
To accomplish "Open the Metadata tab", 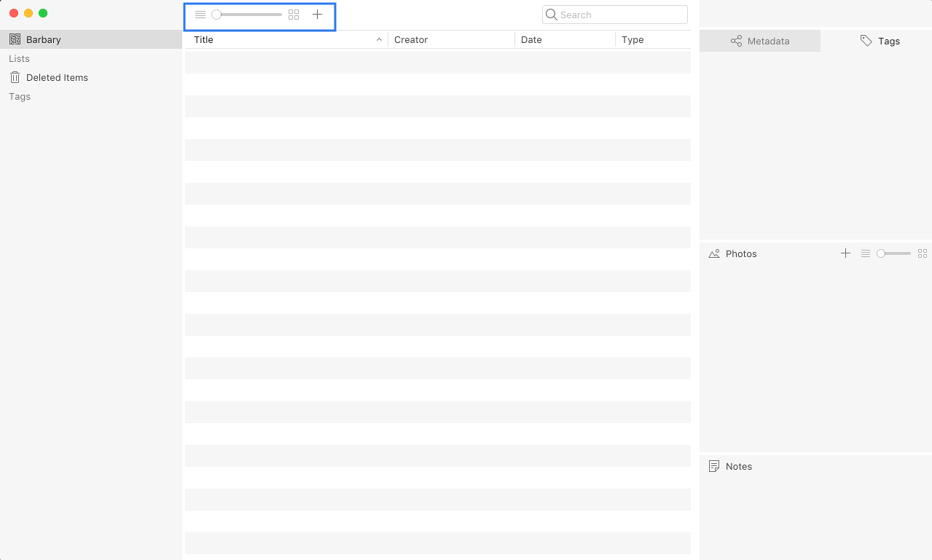I will click(x=760, y=42).
